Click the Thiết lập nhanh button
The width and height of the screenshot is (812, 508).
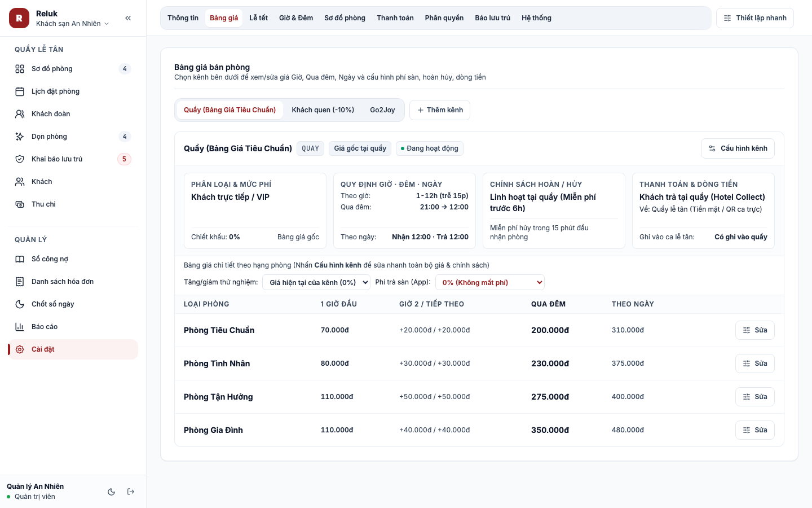(x=755, y=18)
